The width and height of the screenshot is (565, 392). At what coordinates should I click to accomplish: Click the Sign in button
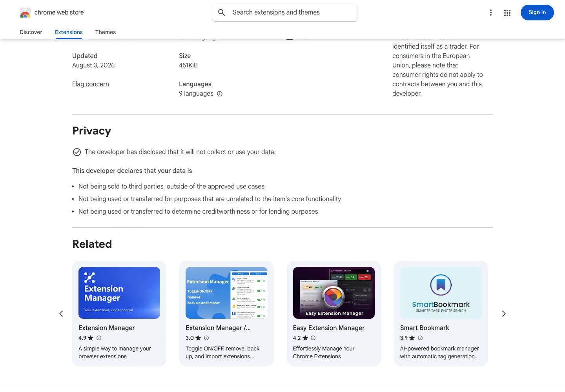[x=537, y=13]
